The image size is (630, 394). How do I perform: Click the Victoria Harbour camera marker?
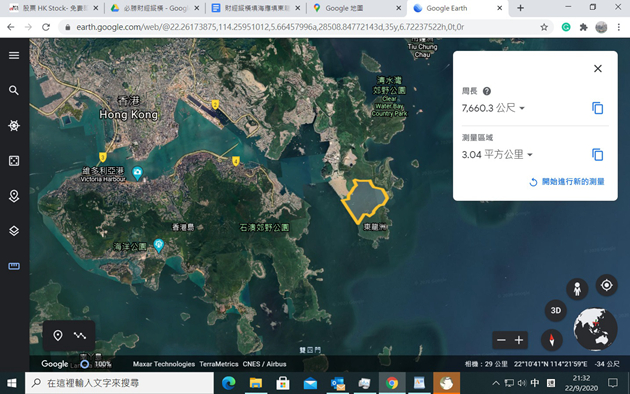[x=137, y=173]
